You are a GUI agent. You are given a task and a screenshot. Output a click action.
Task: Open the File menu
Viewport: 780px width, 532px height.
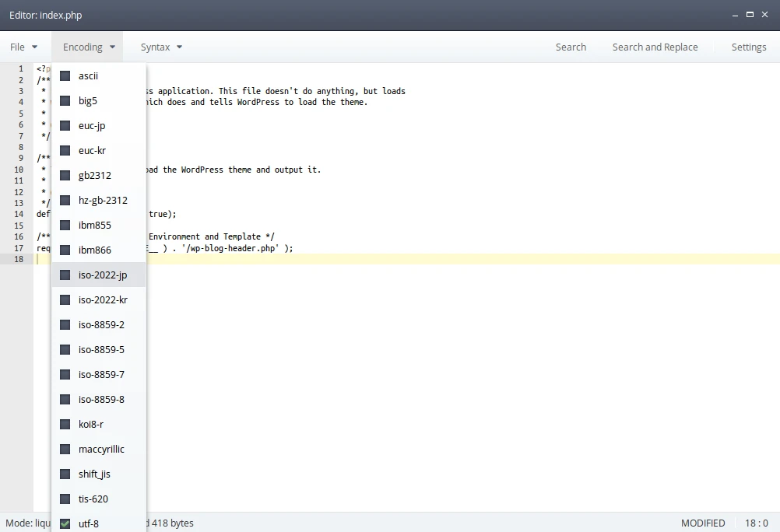(23, 47)
